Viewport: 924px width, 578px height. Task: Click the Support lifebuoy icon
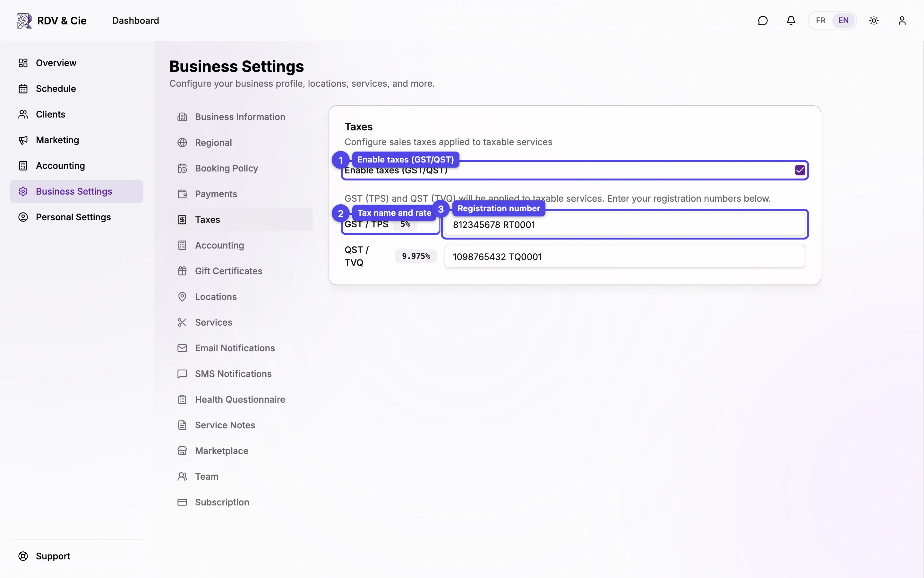tap(23, 556)
